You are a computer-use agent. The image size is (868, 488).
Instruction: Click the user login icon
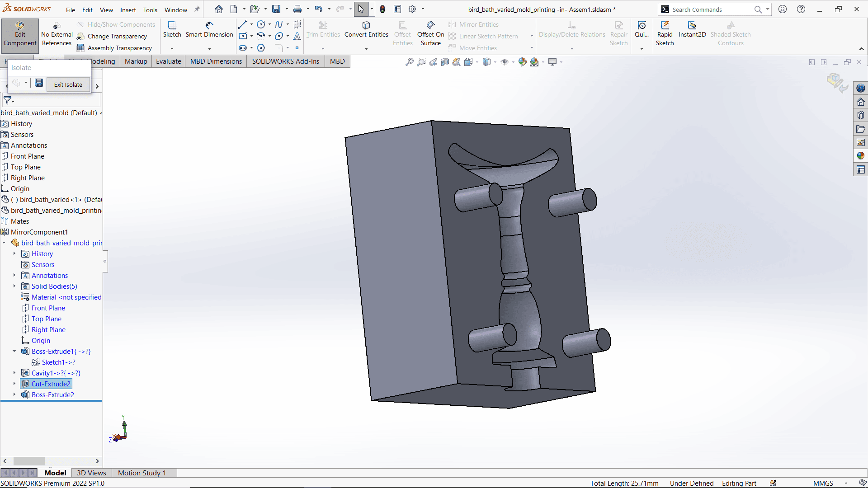(x=783, y=9)
